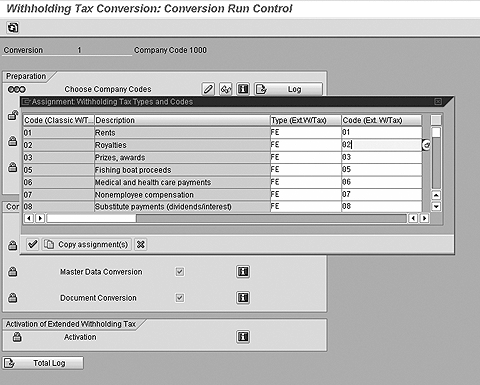
Task: Open info icon for Document Conversion
Action: [x=243, y=297]
